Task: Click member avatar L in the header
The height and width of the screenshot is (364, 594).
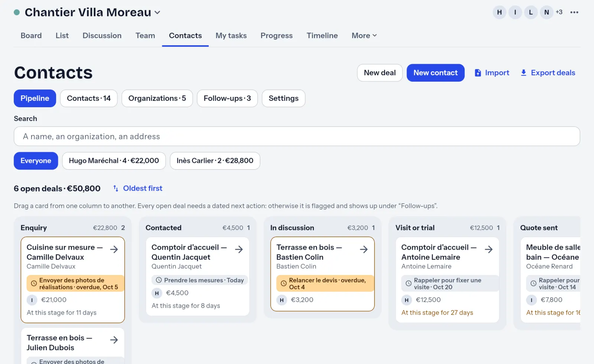Action: (531, 12)
